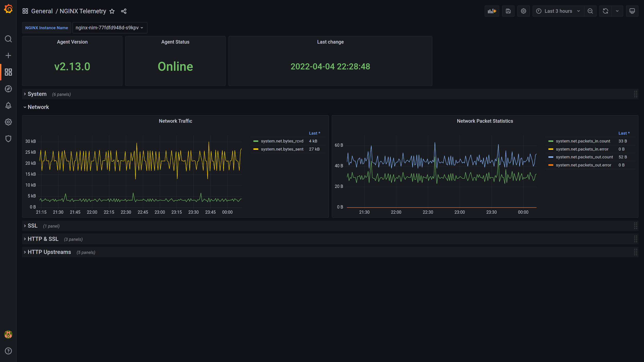Open the Agent Version panel title menu
Image resolution: width=644 pixels, height=362 pixels.
tap(72, 42)
